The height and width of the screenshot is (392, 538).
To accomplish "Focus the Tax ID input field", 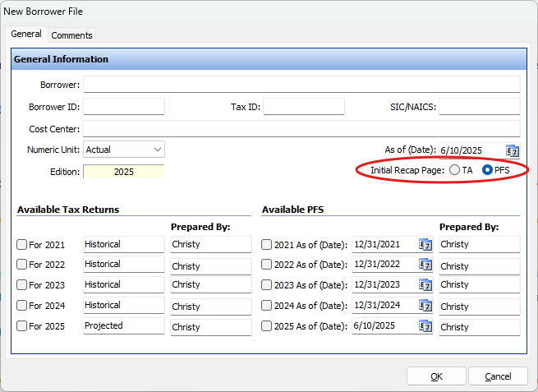I will [x=304, y=107].
